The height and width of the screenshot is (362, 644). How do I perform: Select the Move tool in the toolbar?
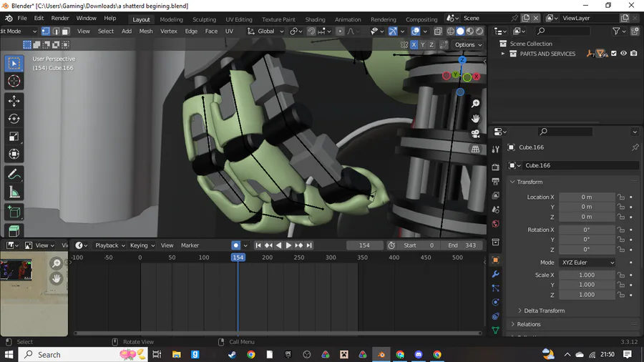click(x=14, y=101)
